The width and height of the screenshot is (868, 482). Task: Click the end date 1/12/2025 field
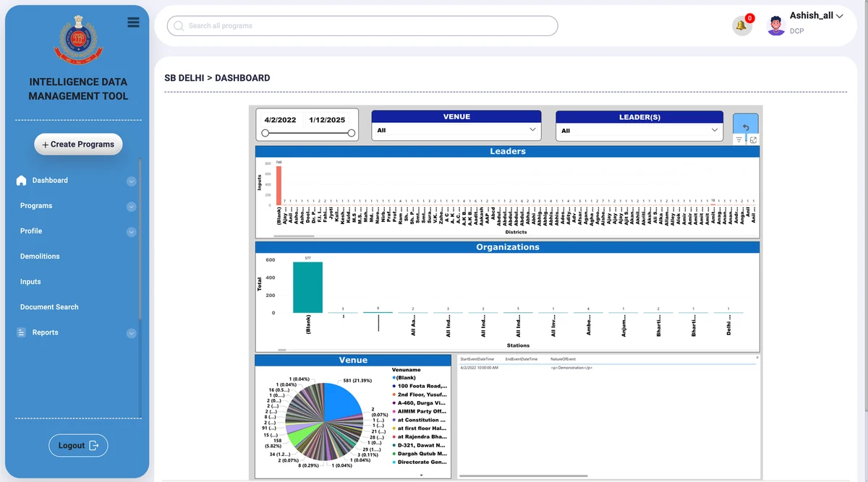pyautogui.click(x=327, y=120)
